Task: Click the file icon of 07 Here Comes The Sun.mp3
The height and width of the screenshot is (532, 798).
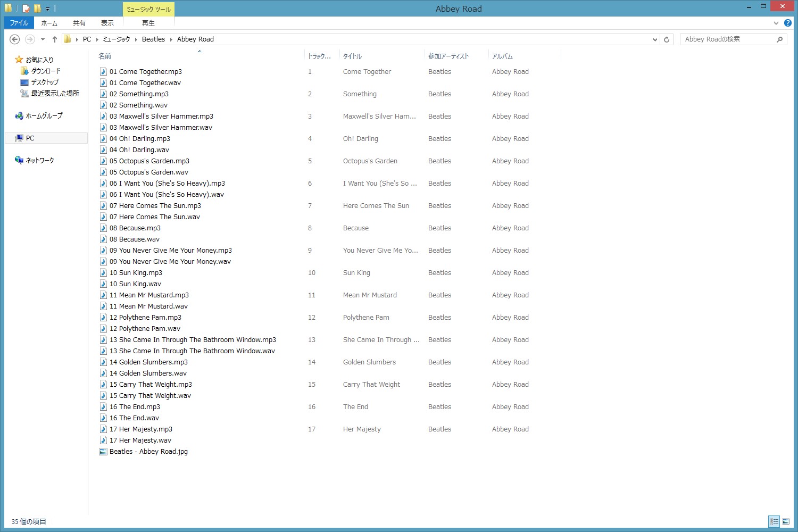Action: (103, 205)
